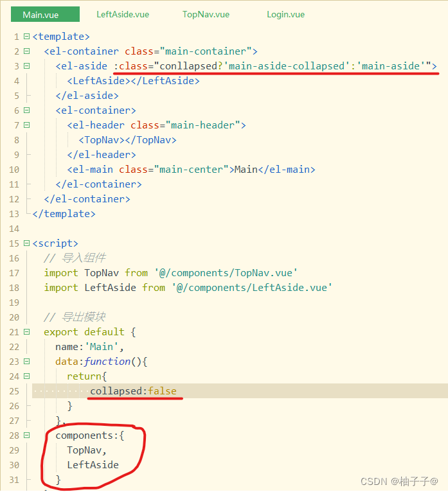Click the closing </el-aside> tag
The image size is (448, 492).
point(87,96)
